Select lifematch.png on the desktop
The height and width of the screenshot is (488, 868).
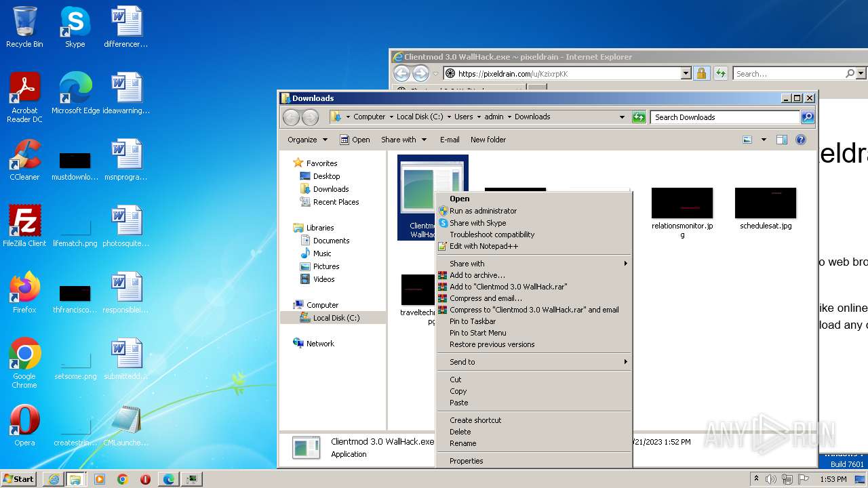point(75,230)
